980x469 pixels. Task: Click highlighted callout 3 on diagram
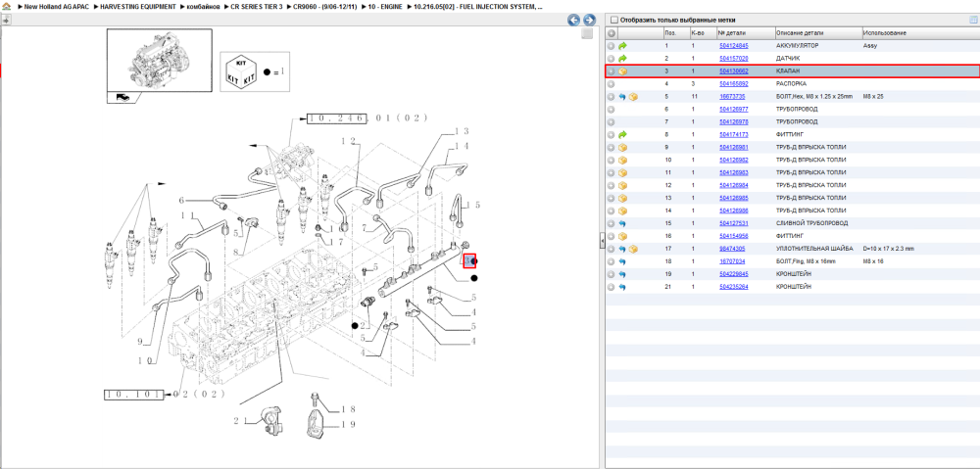469,260
